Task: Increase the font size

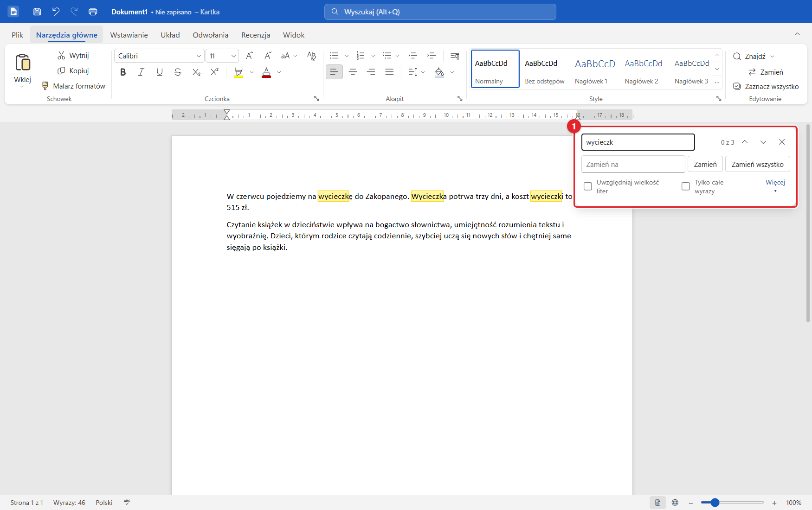Action: coord(250,56)
